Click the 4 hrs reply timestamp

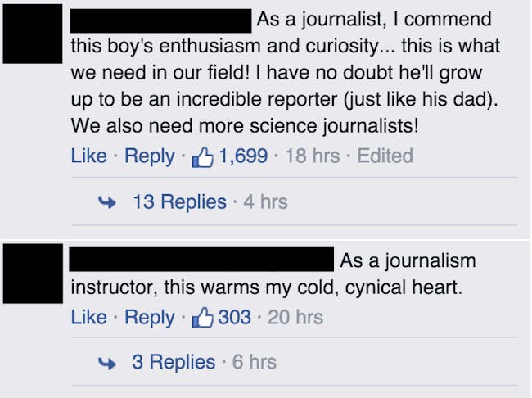point(266,201)
